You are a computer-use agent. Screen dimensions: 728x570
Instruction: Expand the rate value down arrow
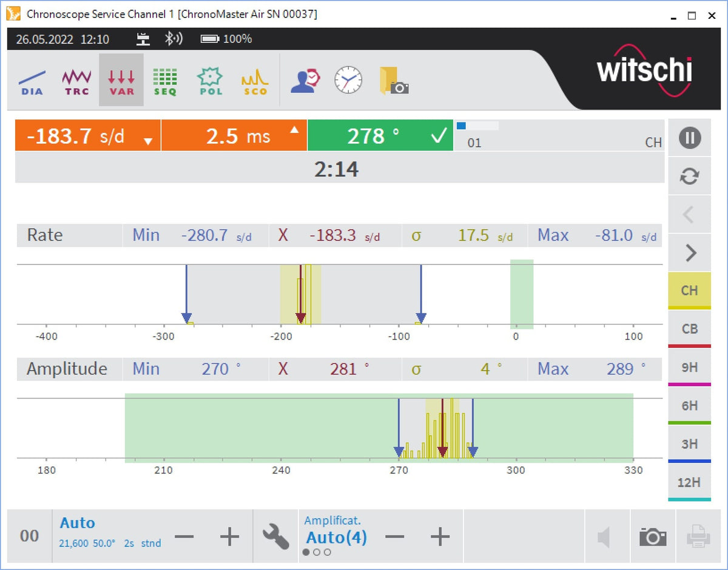point(148,141)
